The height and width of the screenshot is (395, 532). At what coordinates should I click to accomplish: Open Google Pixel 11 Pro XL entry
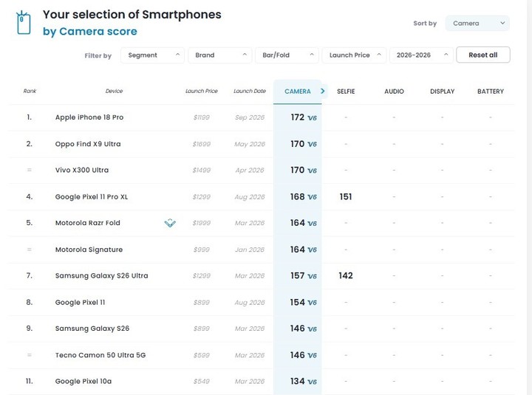point(92,196)
